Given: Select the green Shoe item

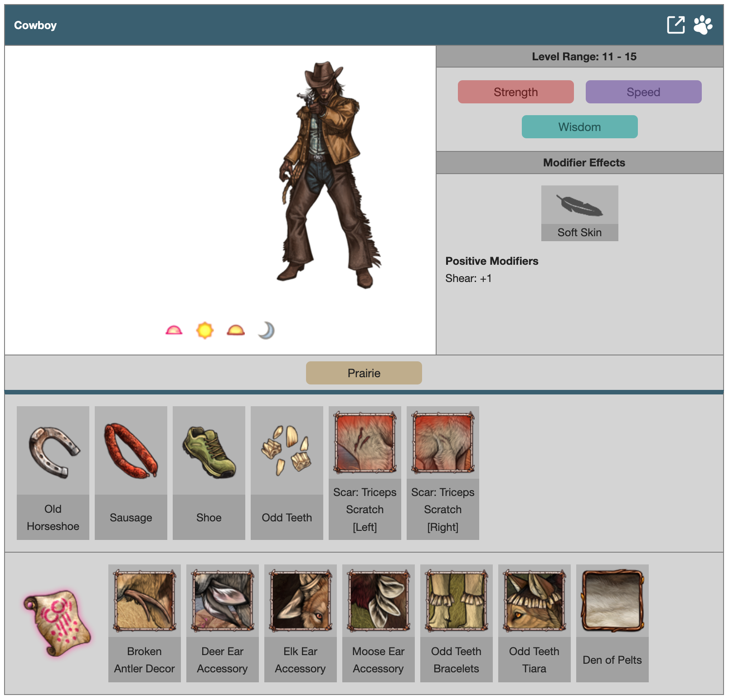Looking at the screenshot, I should pyautogui.click(x=209, y=472).
